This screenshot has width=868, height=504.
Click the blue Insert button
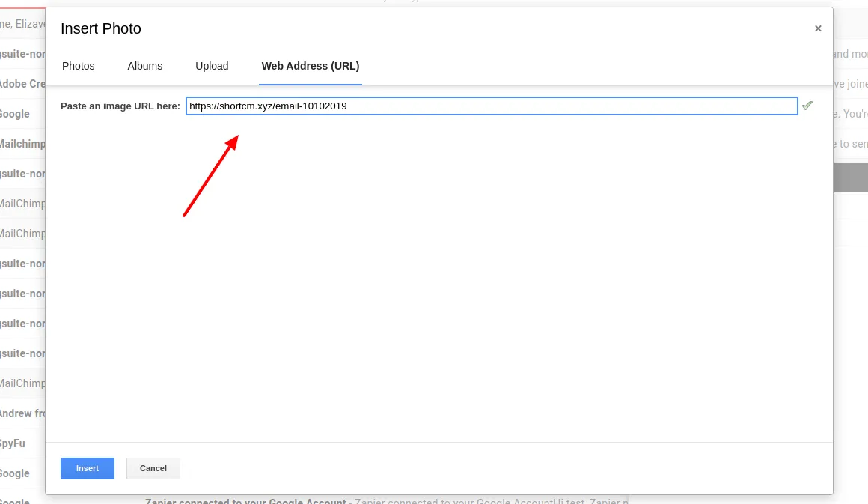pos(88,468)
